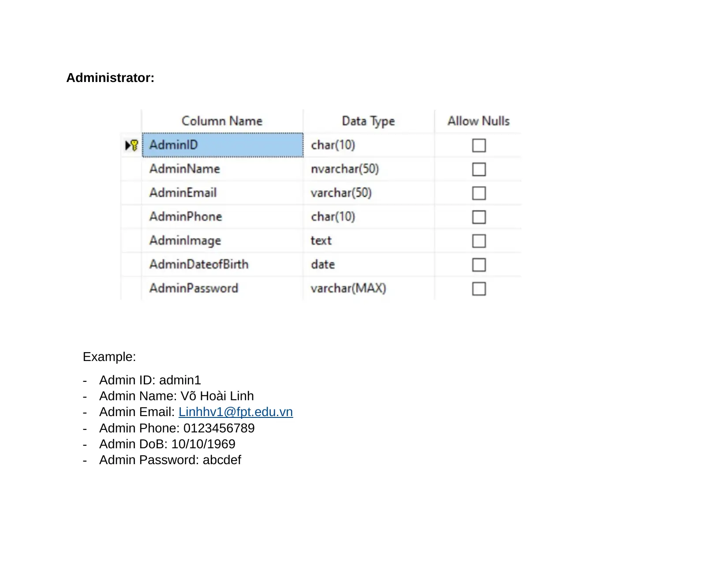The width and height of the screenshot is (728, 562).
Task: Click the Example: label
Action: point(109,357)
